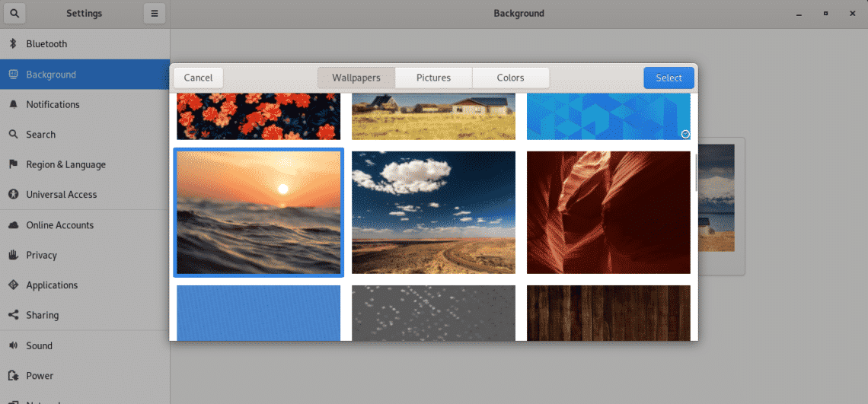The height and width of the screenshot is (404, 868).
Task: Open Sound settings panel
Action: coord(85,346)
